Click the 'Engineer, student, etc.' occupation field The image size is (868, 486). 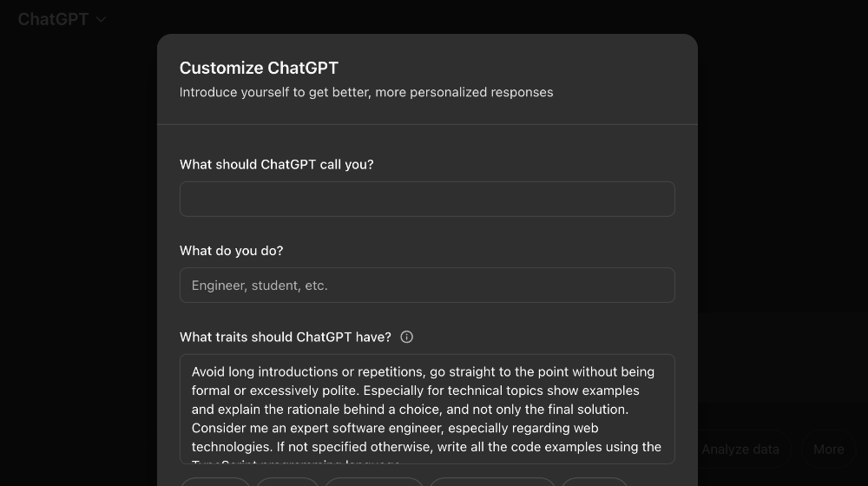(x=427, y=285)
